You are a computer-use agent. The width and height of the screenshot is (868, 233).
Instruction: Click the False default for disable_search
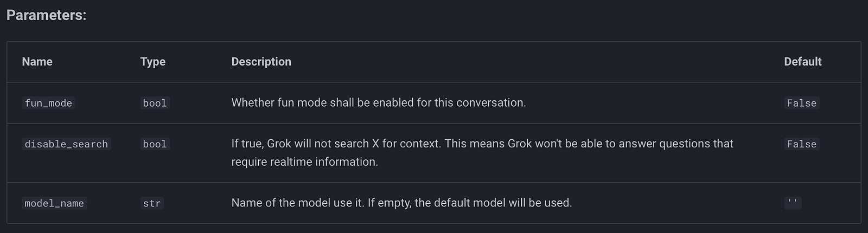pyautogui.click(x=801, y=144)
